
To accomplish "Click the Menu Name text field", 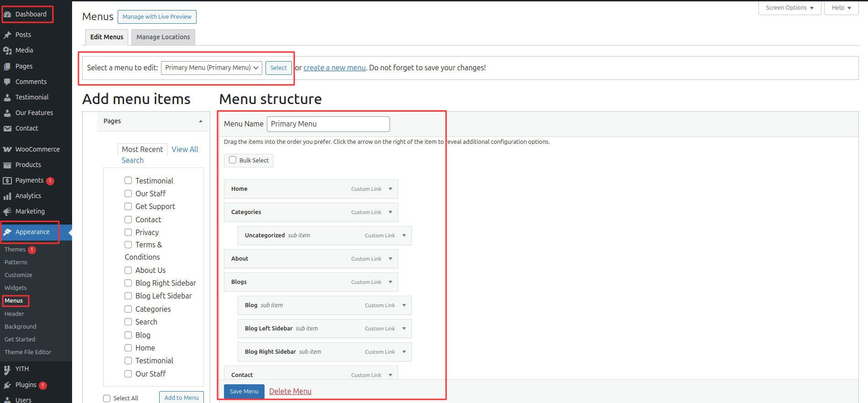I will point(328,124).
